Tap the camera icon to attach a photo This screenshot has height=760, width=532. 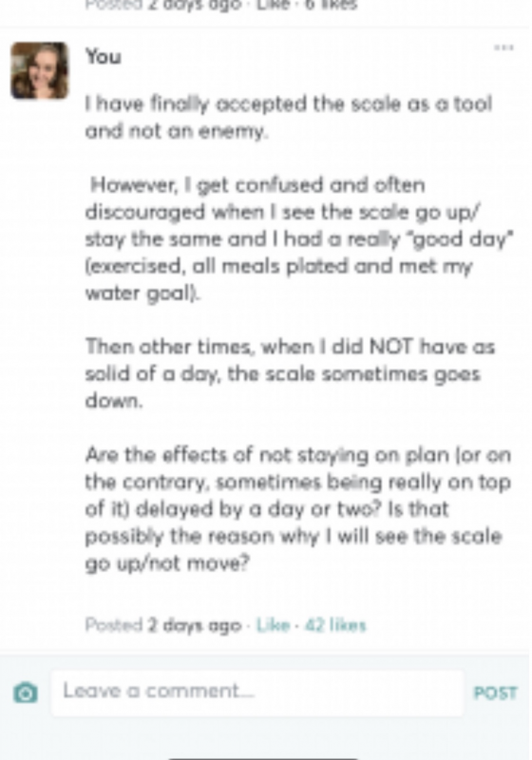(x=26, y=693)
